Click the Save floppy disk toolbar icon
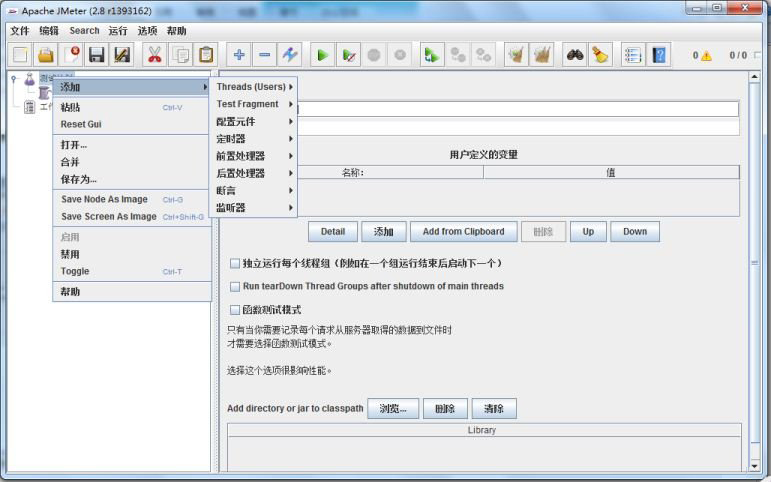The image size is (771, 482). (x=97, y=55)
